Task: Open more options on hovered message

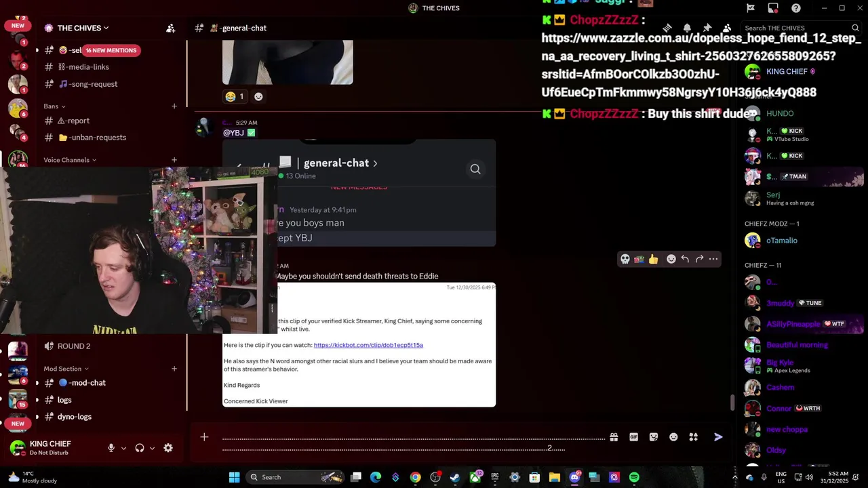Action: click(713, 259)
